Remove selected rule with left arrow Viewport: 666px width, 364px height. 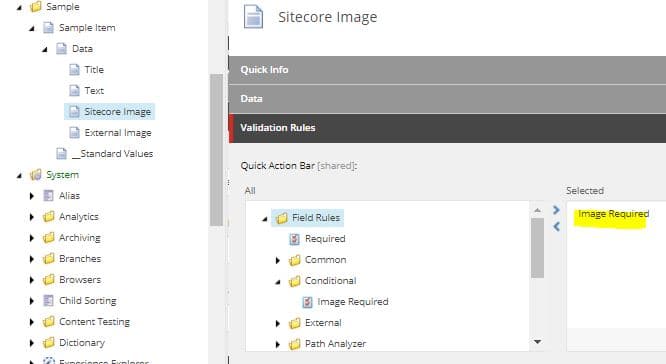tap(556, 227)
